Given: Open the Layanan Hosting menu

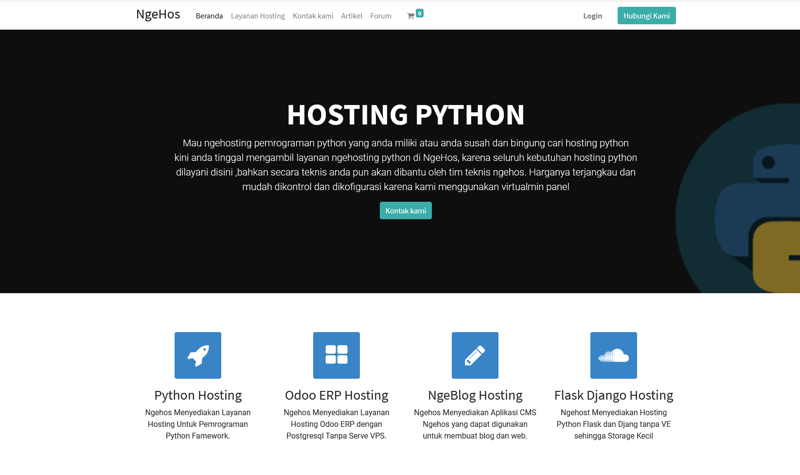Looking at the screenshot, I should (x=258, y=16).
